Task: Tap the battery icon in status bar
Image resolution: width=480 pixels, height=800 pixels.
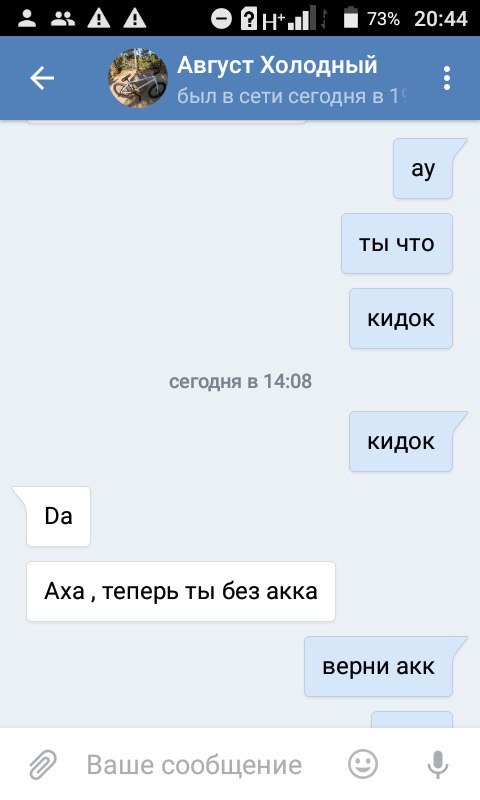Action: [x=350, y=18]
